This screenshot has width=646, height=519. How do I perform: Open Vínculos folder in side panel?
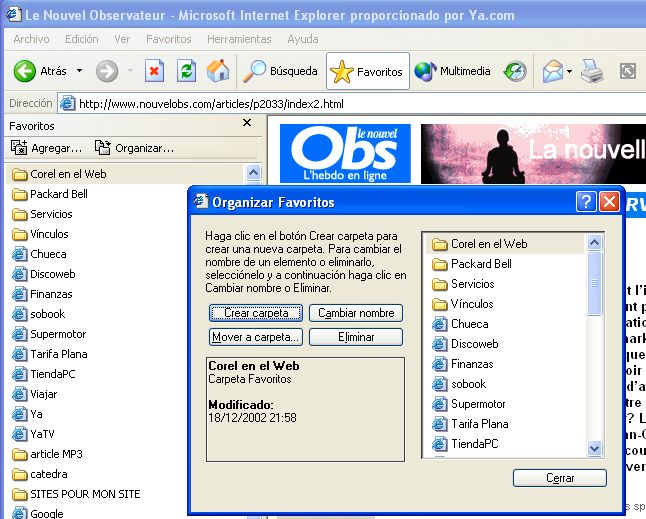[x=40, y=234]
